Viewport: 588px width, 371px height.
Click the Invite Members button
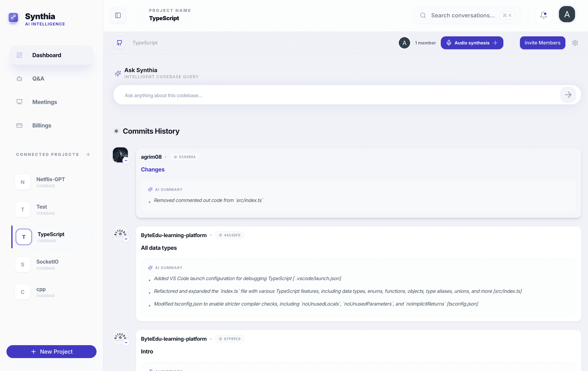(x=542, y=43)
